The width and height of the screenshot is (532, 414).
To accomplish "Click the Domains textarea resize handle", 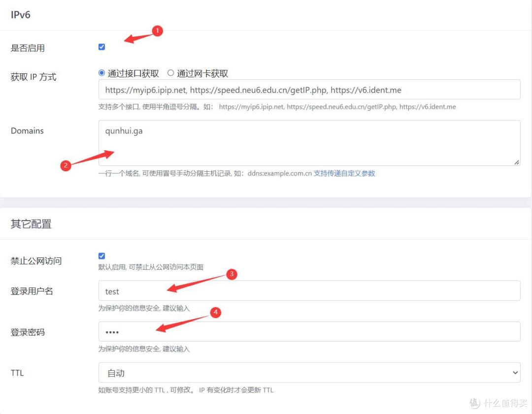I will coord(517,161).
